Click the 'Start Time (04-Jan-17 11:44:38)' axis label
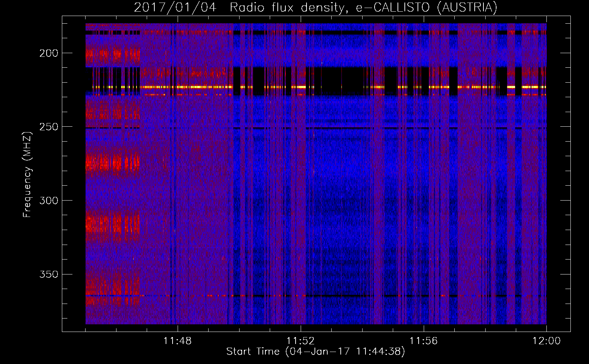589x364 pixels. click(316, 352)
